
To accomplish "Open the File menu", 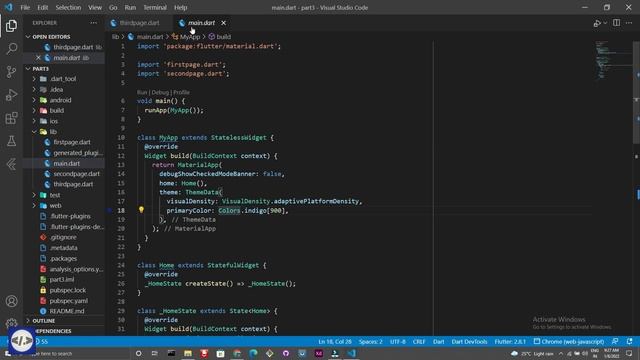I will coord(25,7).
